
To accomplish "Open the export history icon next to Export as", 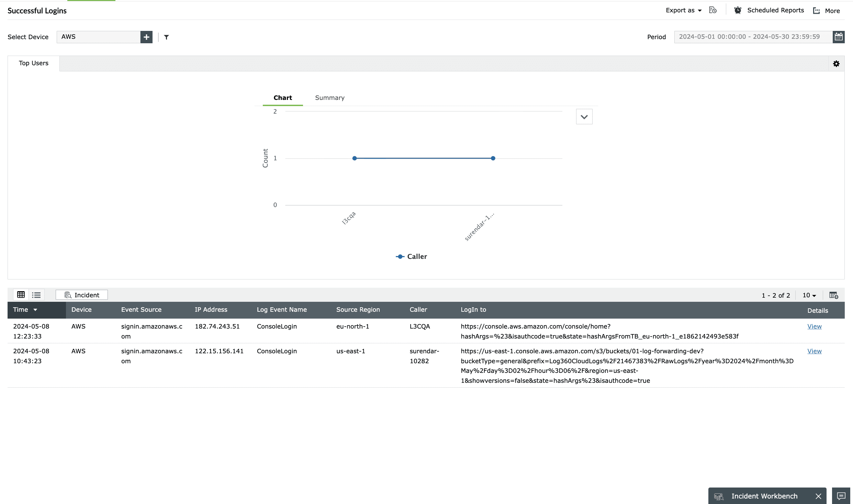I will coord(712,10).
